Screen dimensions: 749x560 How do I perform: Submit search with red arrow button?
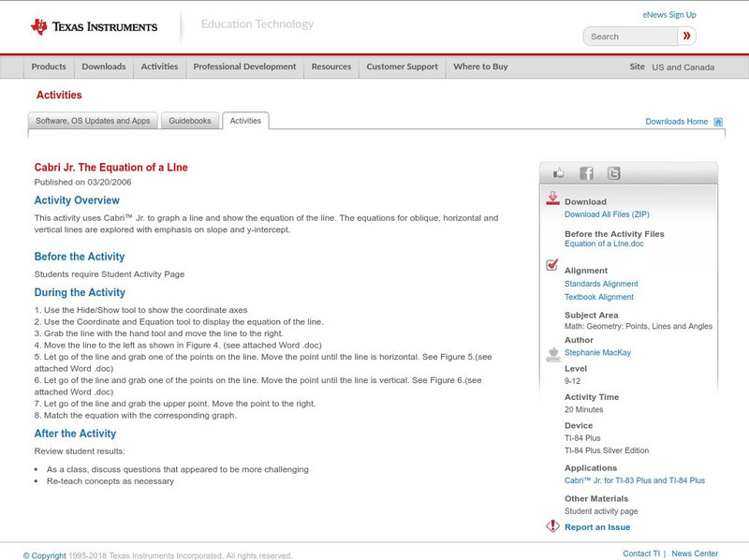coord(687,36)
